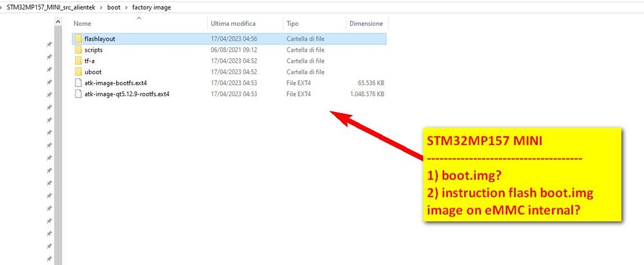Viewport: 644px width, 265px height.
Task: Click the 65.536 KB size value
Action: tap(371, 83)
